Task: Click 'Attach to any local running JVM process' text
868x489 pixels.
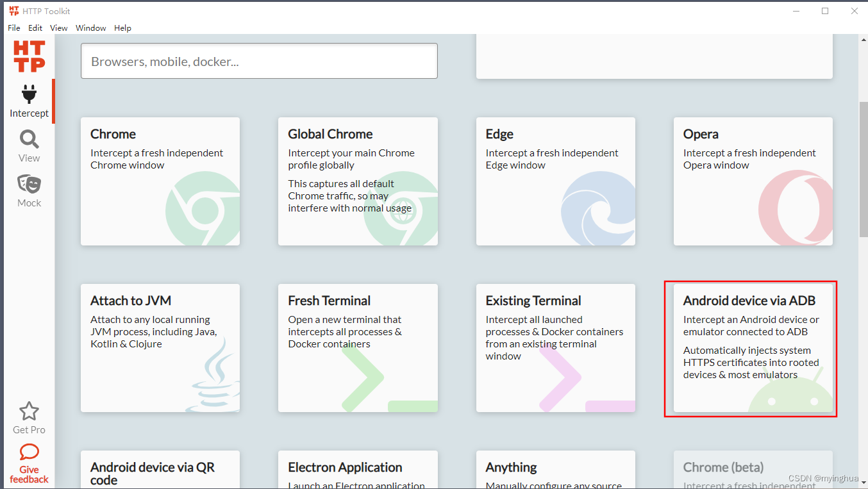Action: point(154,332)
